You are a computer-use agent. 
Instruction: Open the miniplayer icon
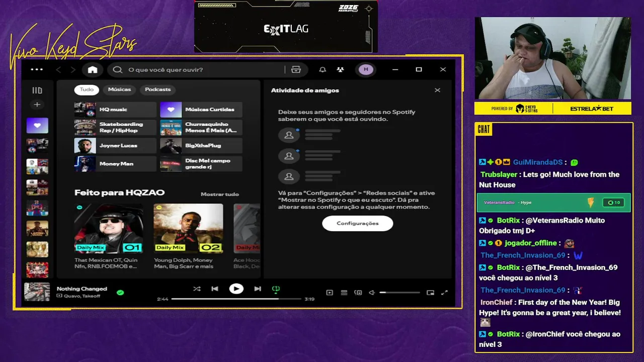(x=430, y=293)
